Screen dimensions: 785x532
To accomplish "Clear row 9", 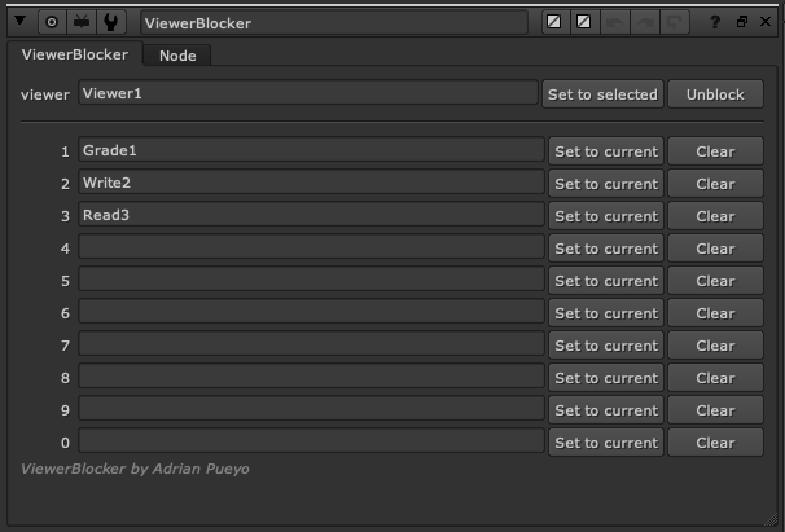I will pos(715,410).
